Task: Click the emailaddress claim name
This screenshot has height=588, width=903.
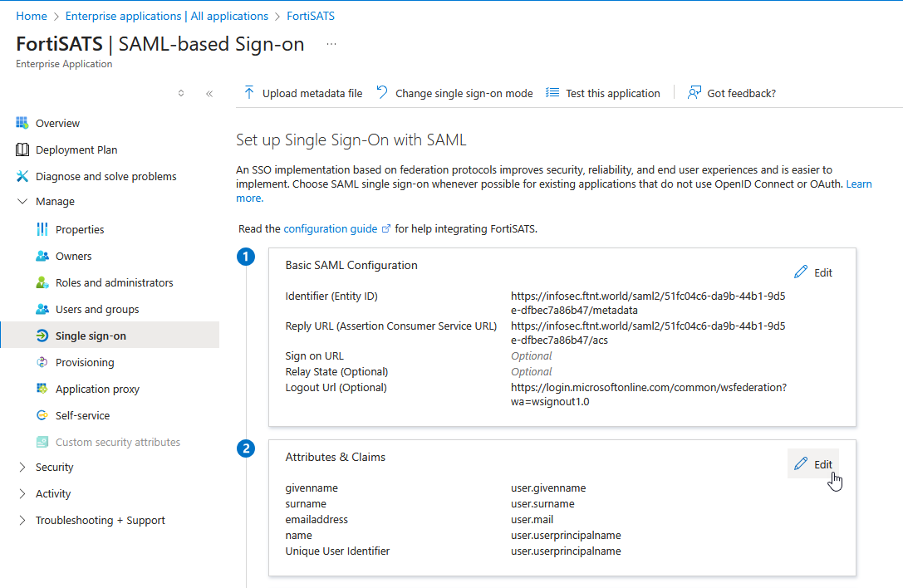Action: coord(317,519)
